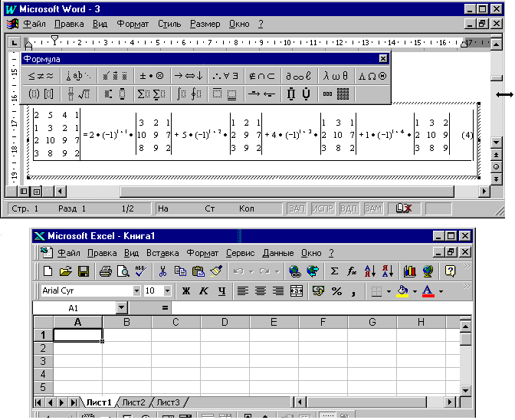The width and height of the screenshot is (515, 420).
Task: Sort ascending in Excel toolbar
Action: (x=369, y=271)
